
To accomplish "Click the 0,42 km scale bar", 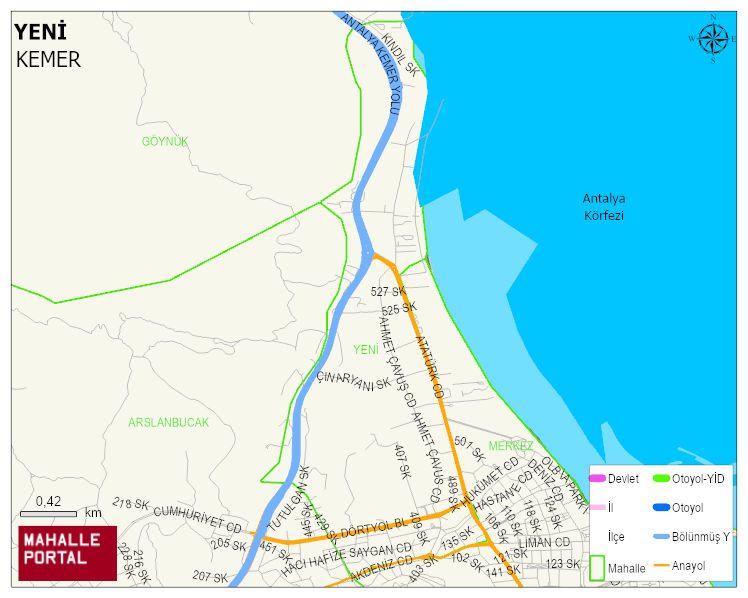I will click(48, 514).
